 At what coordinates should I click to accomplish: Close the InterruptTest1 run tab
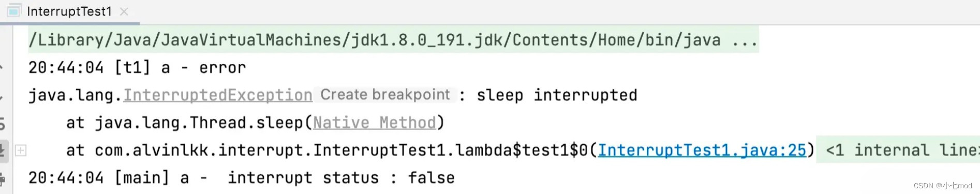click(x=124, y=11)
